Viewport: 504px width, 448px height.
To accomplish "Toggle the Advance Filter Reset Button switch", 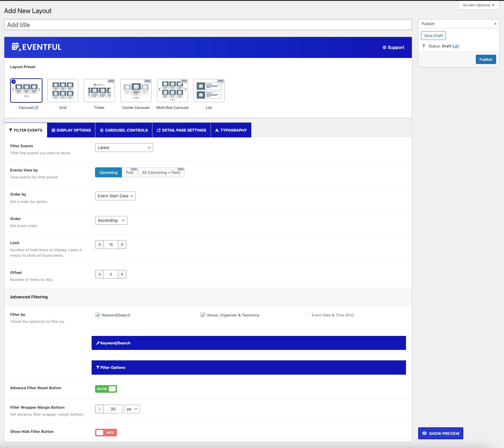I will (106, 389).
